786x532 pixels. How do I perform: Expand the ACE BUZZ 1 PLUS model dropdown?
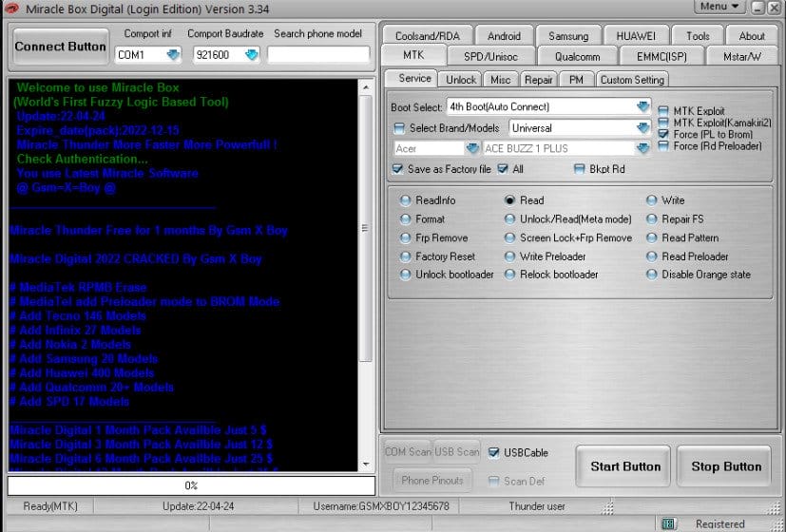coord(642,148)
